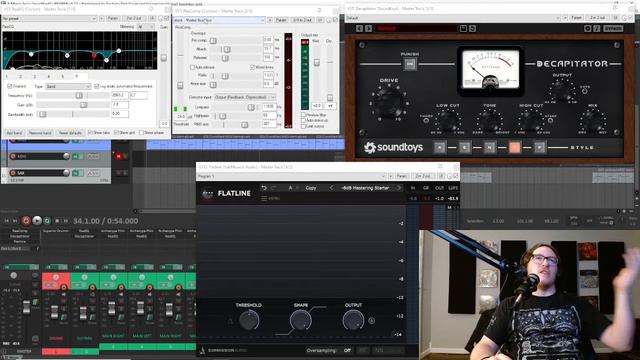Open -6dB Mastering Starter preset menu
Image resolution: width=640 pixels, height=360 pixels.
click(x=365, y=188)
